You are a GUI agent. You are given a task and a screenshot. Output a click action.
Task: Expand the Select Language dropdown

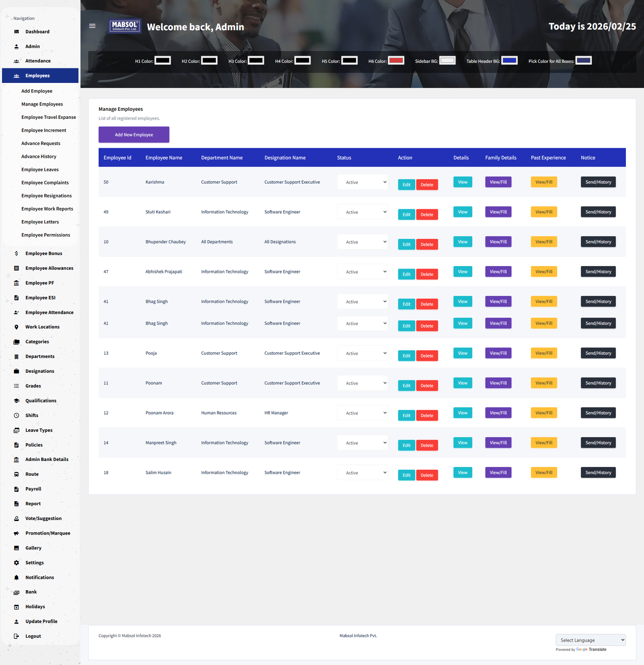pos(590,640)
